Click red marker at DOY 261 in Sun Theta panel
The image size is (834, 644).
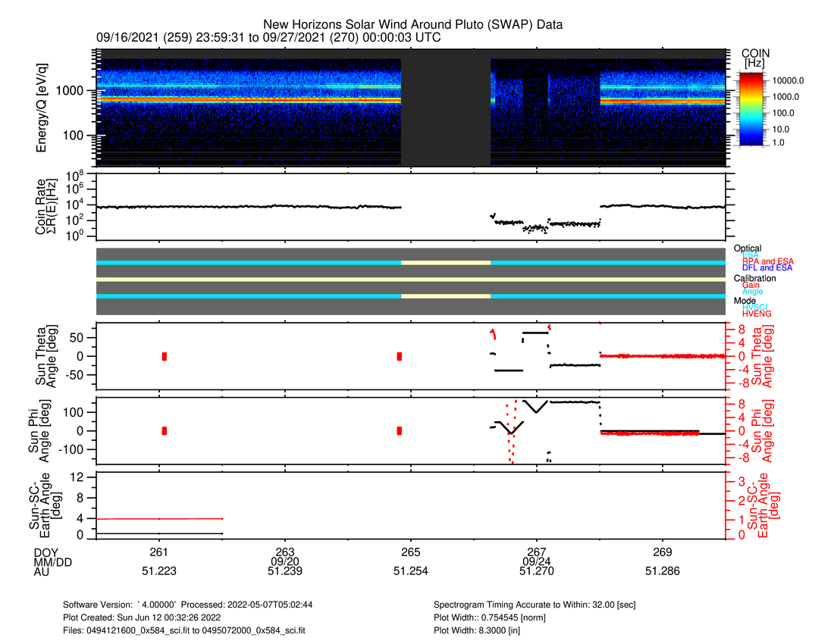165,356
